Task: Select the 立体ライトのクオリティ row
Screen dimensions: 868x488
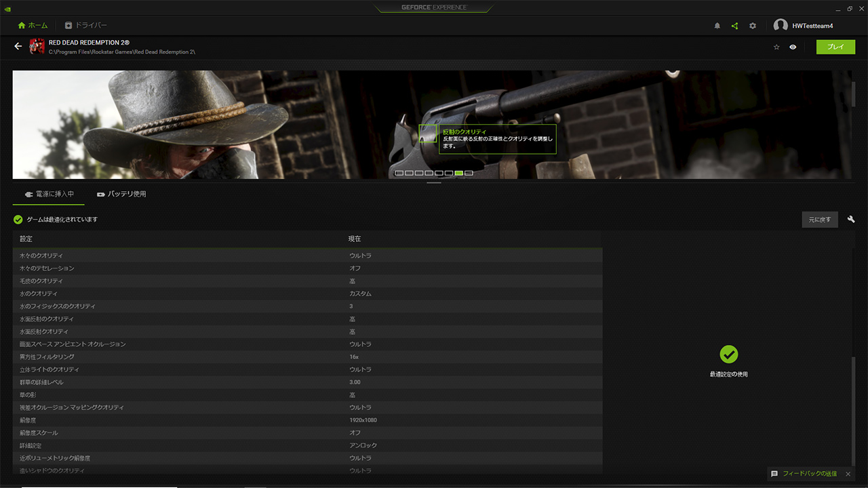Action: (307, 369)
